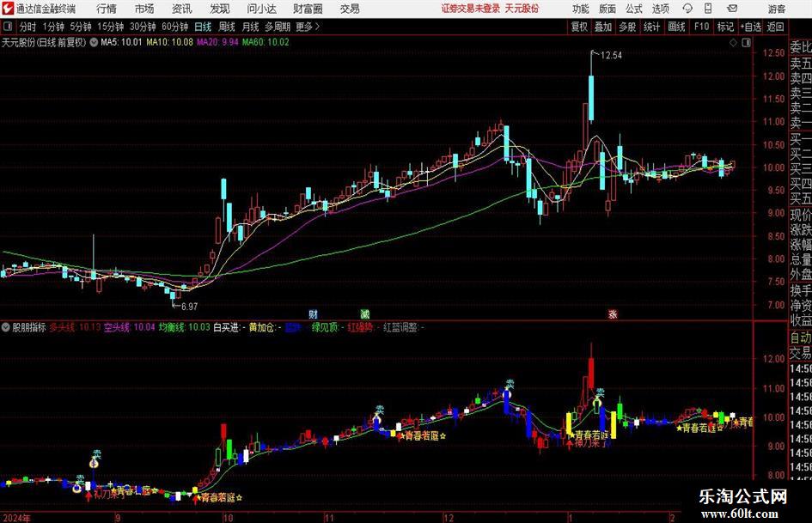
Task: Click the 2024年 date axis label
Action: click(x=16, y=518)
